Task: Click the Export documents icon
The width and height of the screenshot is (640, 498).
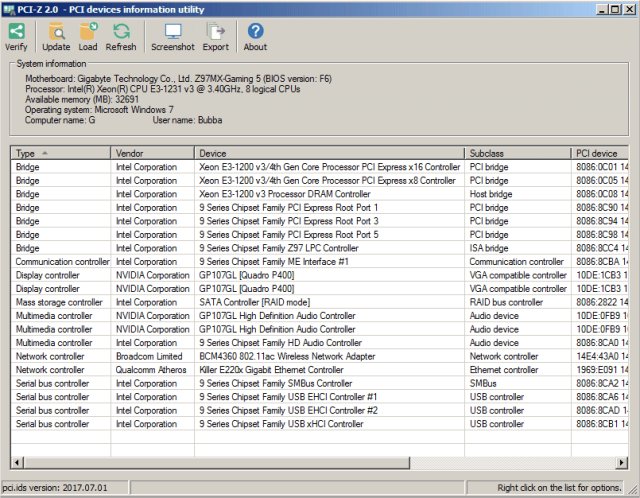Action: click(x=216, y=31)
